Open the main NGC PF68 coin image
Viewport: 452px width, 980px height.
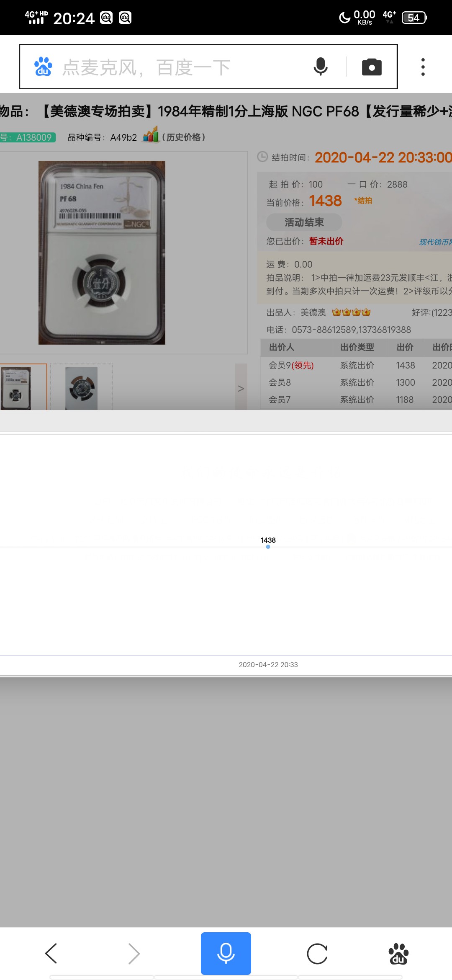click(x=102, y=253)
